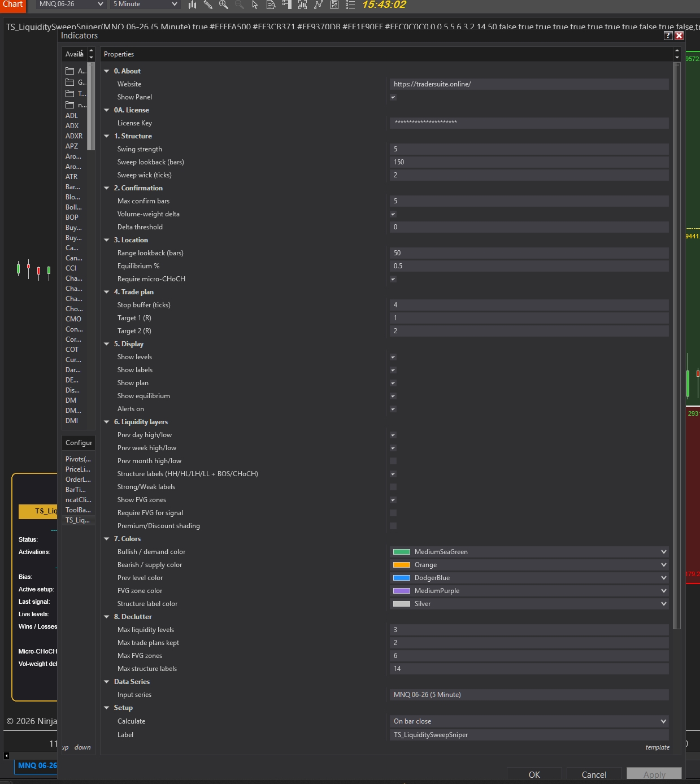This screenshot has height=784, width=700.
Task: Open the folder labeled T... in Available list
Action: (x=76, y=94)
